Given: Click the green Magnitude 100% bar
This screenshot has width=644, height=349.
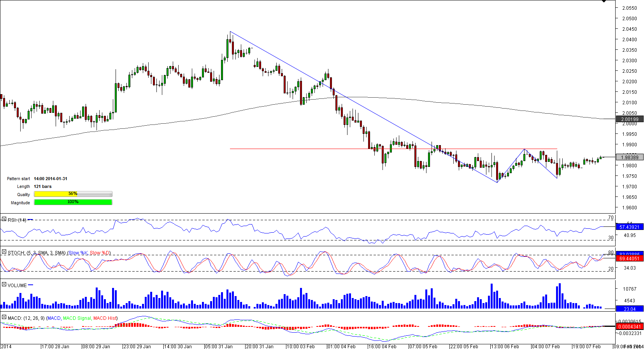Looking at the screenshot, I should (73, 202).
